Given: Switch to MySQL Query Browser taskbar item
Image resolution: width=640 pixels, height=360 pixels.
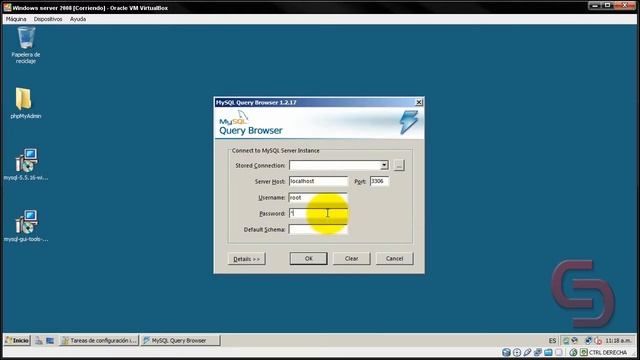Looking at the screenshot, I should coord(180,340).
